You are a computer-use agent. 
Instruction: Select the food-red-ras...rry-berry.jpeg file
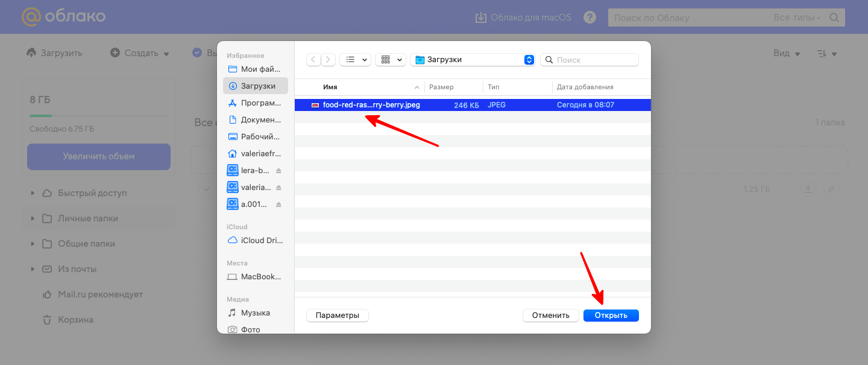371,105
